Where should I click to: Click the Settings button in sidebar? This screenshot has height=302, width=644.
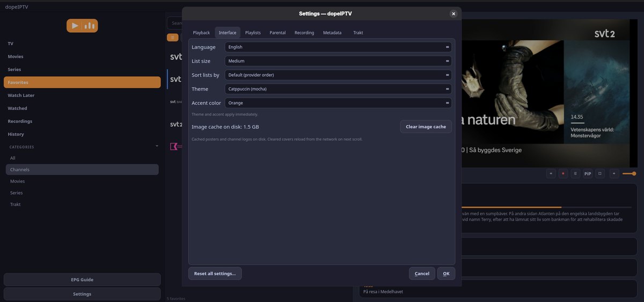pos(82,294)
